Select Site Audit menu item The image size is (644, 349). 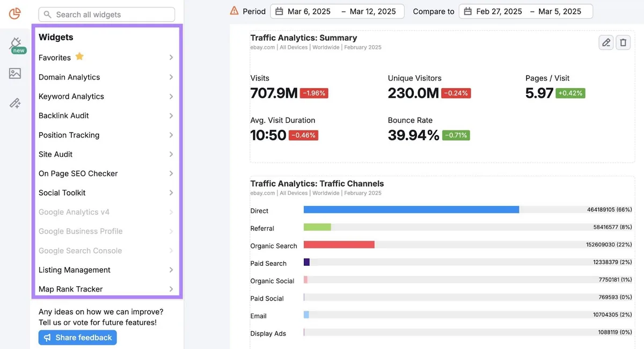click(55, 154)
